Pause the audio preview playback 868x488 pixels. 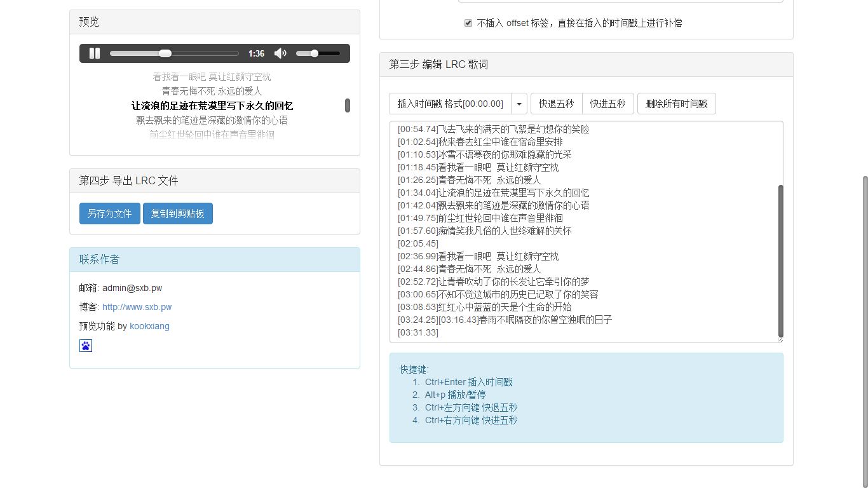[x=95, y=53]
